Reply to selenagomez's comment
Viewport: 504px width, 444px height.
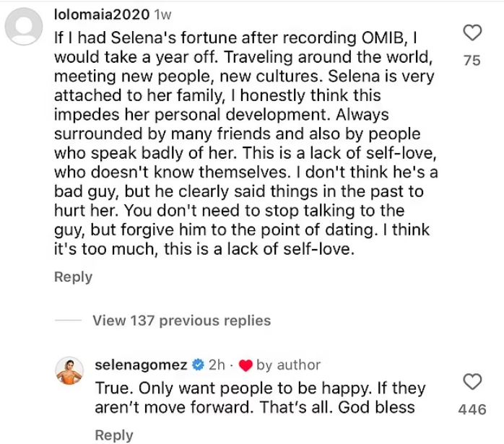point(114,435)
